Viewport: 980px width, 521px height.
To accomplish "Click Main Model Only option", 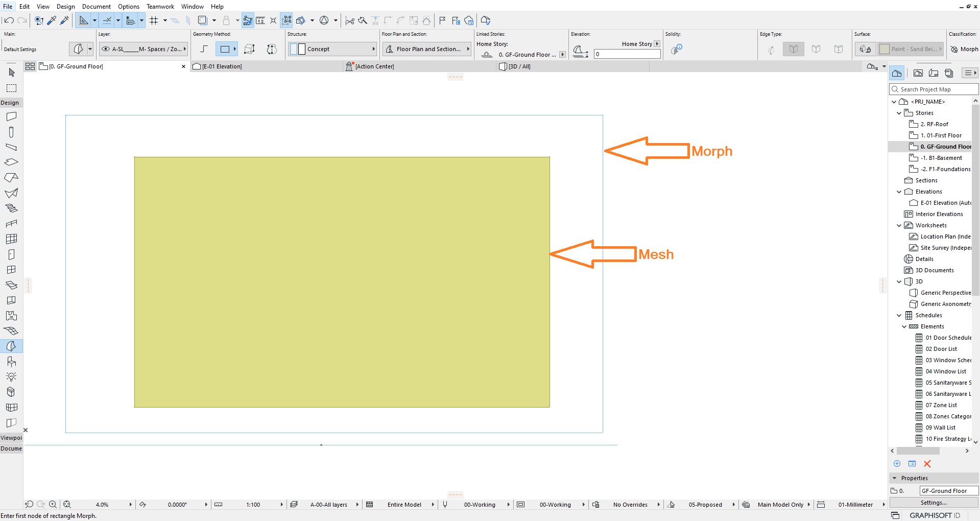I will click(x=780, y=505).
